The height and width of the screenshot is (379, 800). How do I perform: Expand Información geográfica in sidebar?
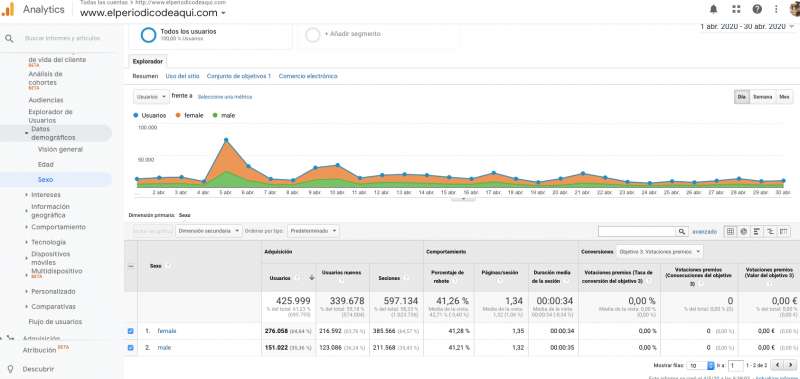click(x=50, y=211)
